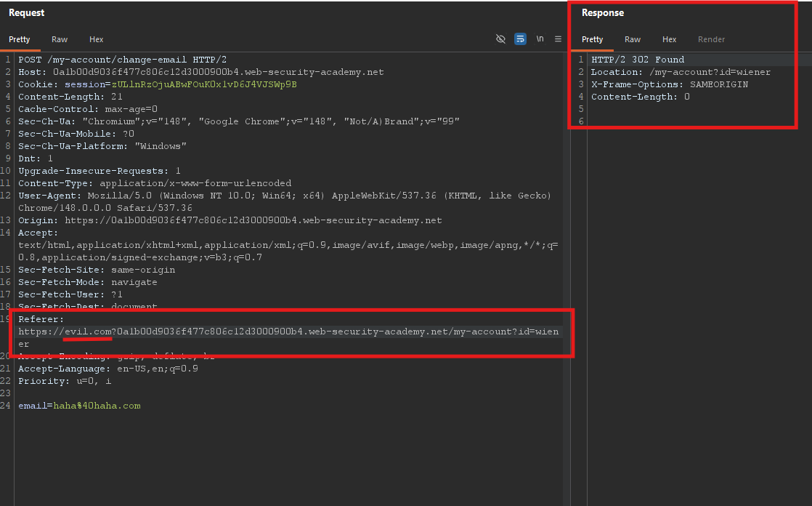Viewport: 812px width, 506px height.
Task: Click the User-Agent Mozilla/5.0 line
Action: coord(285,196)
